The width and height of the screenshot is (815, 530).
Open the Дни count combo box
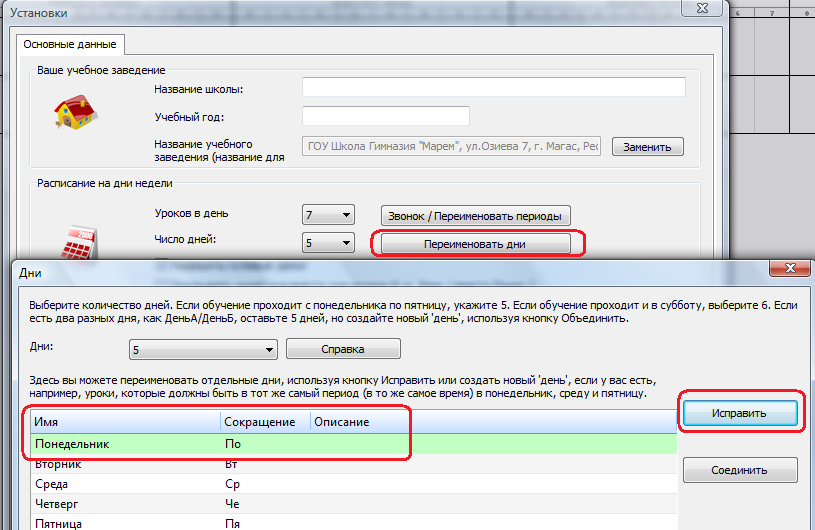(203, 349)
